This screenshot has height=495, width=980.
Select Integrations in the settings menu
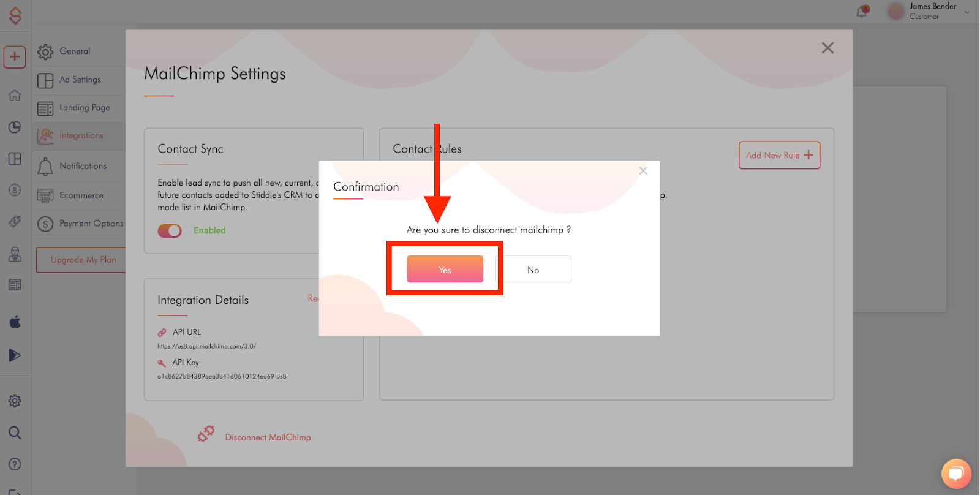pyautogui.click(x=81, y=135)
